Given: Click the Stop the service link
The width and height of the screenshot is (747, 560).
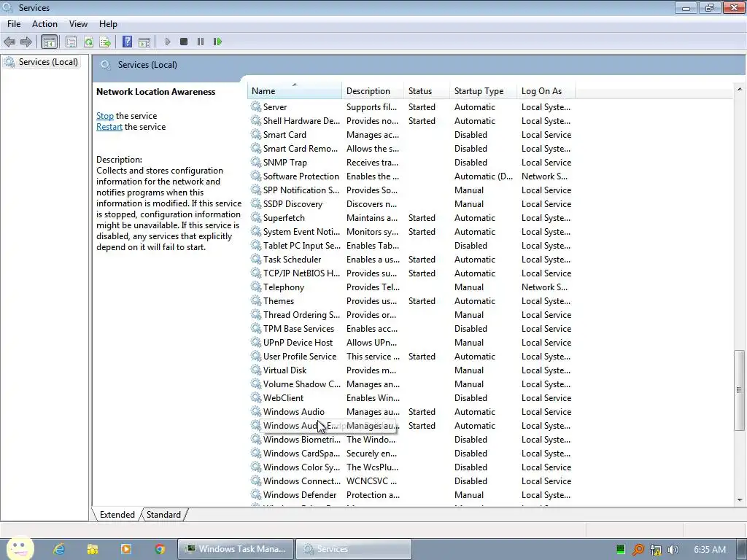Looking at the screenshot, I should [x=105, y=116].
